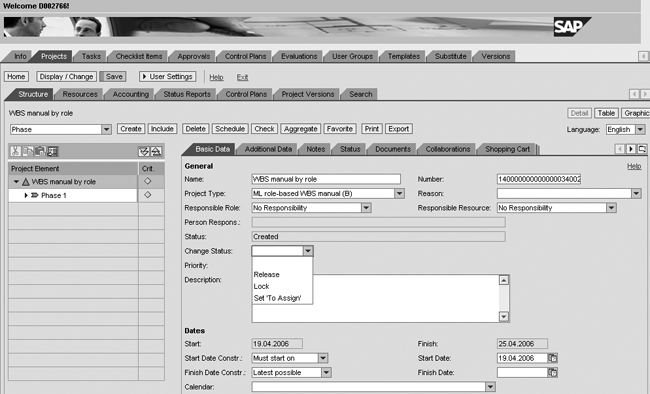
Task: Open the Additional Data tab
Action: coord(268,149)
